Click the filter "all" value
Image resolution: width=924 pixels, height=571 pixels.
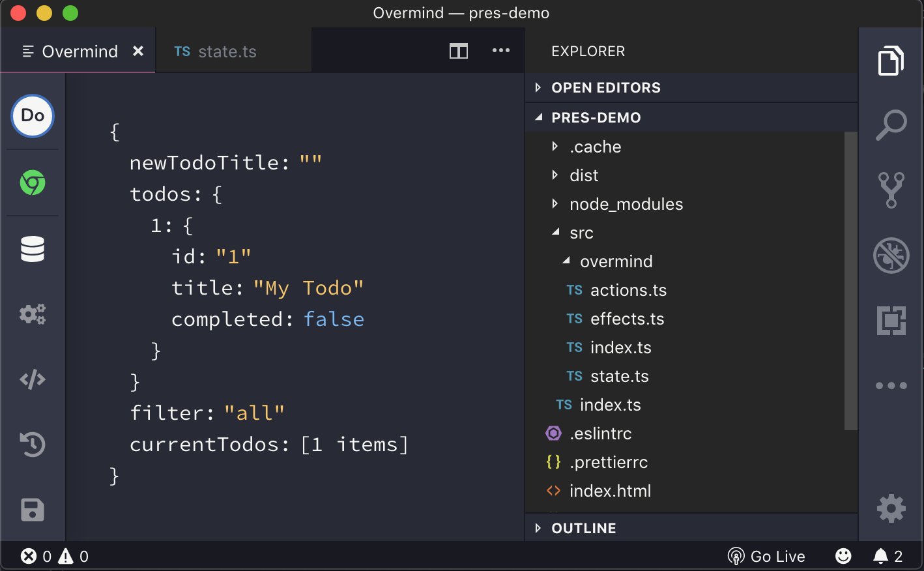(x=254, y=413)
